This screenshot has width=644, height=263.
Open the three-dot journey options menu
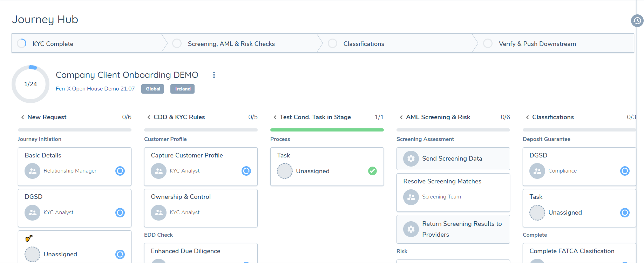pyautogui.click(x=214, y=75)
